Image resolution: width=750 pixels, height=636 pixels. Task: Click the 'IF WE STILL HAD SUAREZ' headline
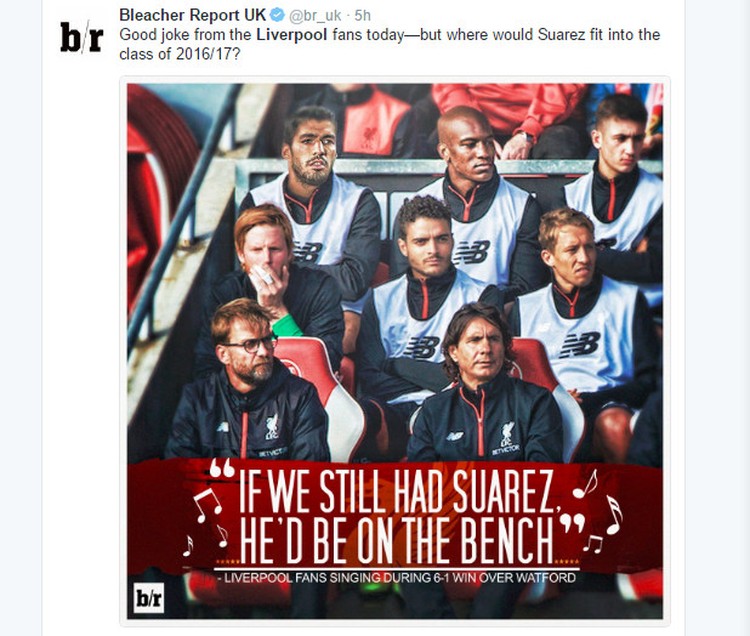396,491
